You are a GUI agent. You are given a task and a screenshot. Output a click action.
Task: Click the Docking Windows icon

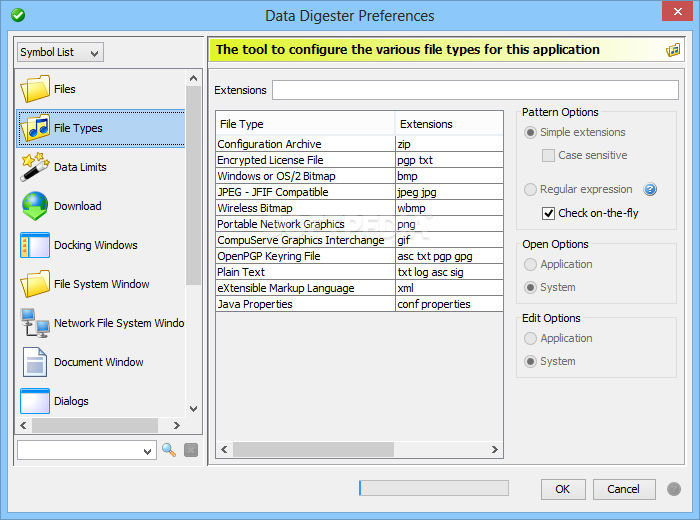click(35, 245)
